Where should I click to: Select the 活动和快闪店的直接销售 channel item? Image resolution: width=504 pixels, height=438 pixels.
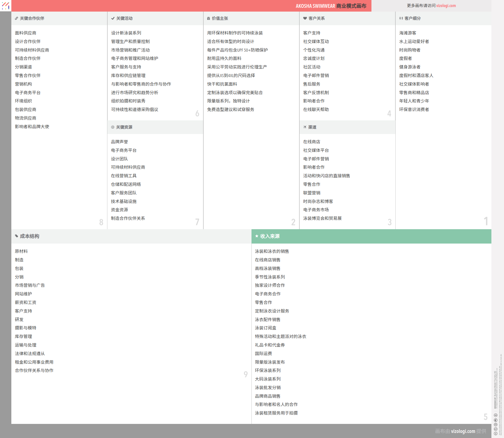pyautogui.click(x=326, y=176)
